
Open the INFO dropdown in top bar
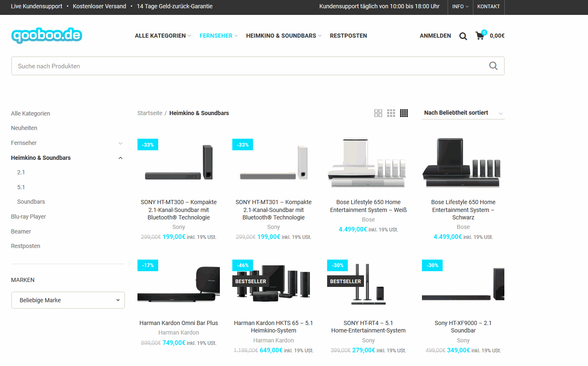tap(460, 7)
